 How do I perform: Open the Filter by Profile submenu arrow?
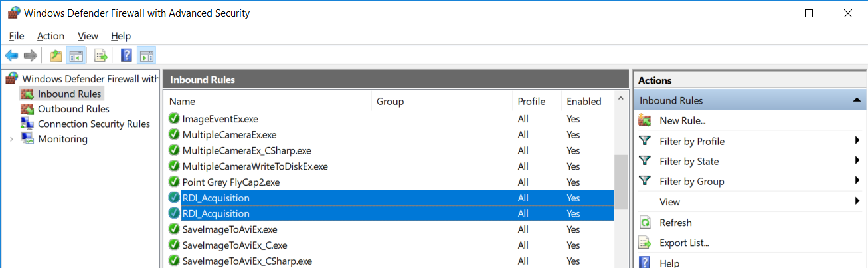pos(857,141)
